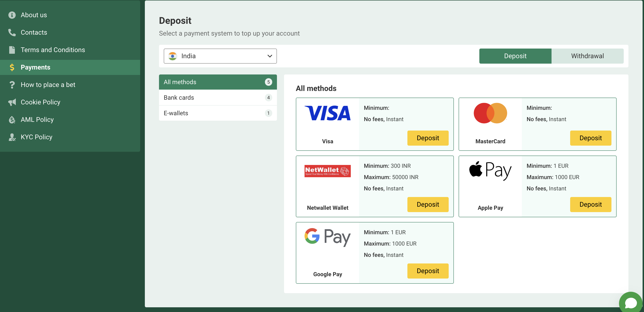Click the All methods count badge 5

(268, 82)
